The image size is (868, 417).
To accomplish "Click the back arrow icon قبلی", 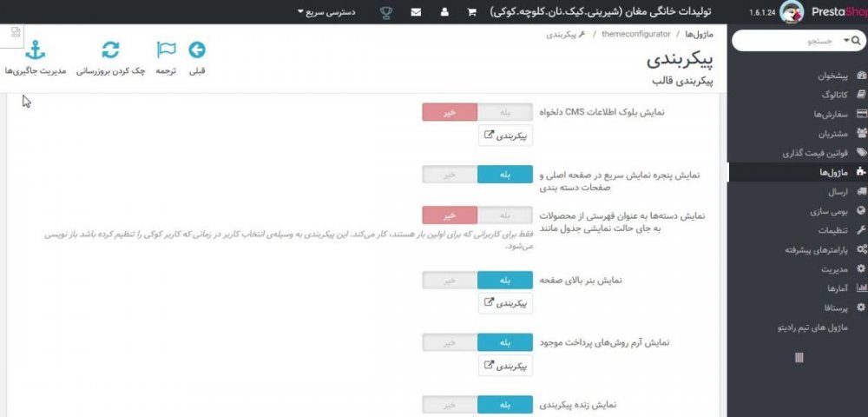I will click(x=197, y=51).
